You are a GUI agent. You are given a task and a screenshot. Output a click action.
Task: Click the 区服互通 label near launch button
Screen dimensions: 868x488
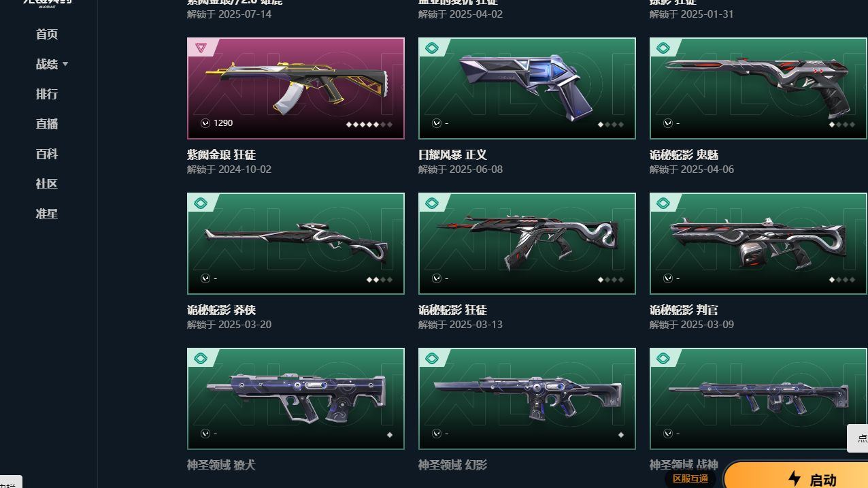[690, 478]
